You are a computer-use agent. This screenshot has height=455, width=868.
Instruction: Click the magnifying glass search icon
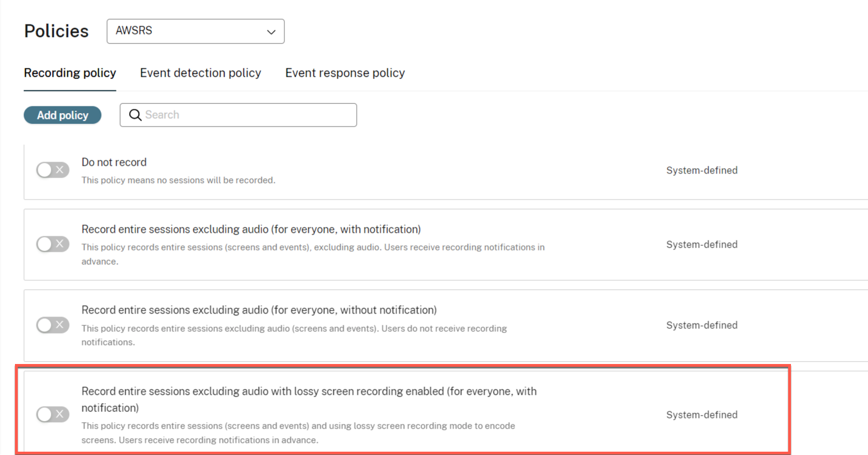[x=135, y=115]
